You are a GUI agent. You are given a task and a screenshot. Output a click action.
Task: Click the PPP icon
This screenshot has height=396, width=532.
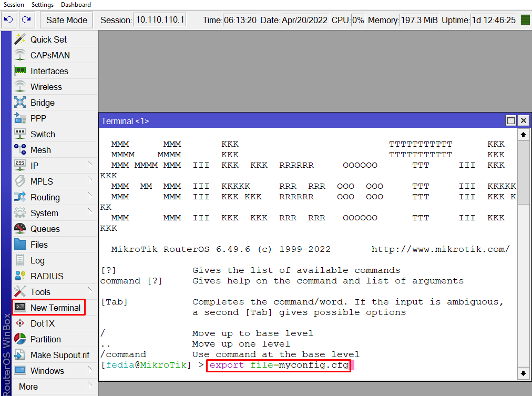(20, 118)
